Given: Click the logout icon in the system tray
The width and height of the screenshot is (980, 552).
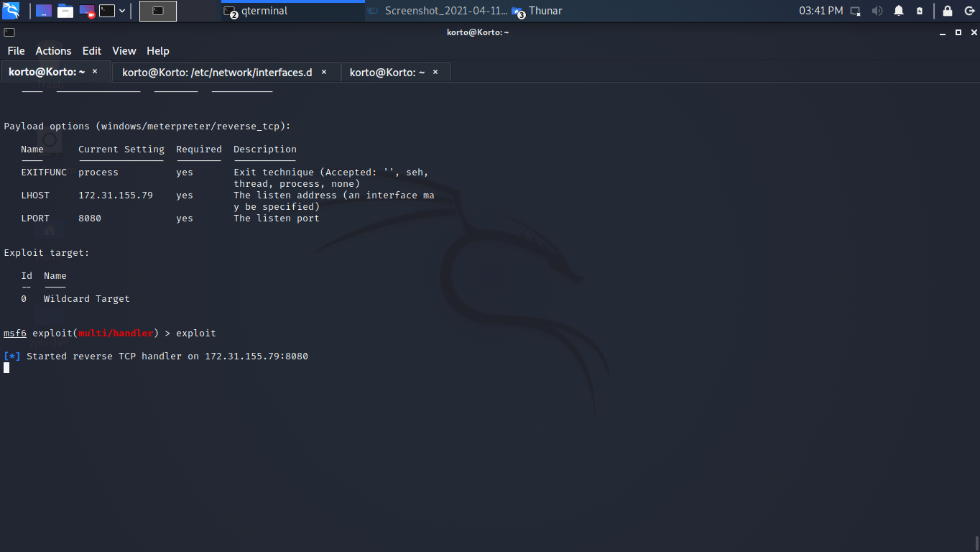Looking at the screenshot, I should pos(969,11).
